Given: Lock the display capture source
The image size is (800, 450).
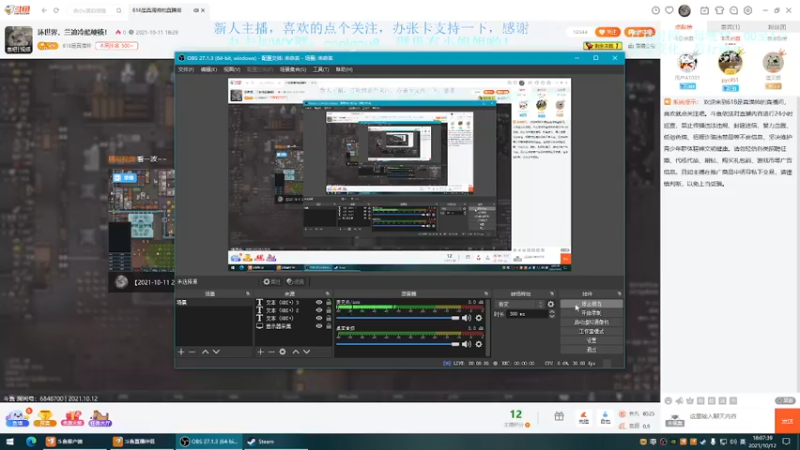Looking at the screenshot, I should 329,326.
